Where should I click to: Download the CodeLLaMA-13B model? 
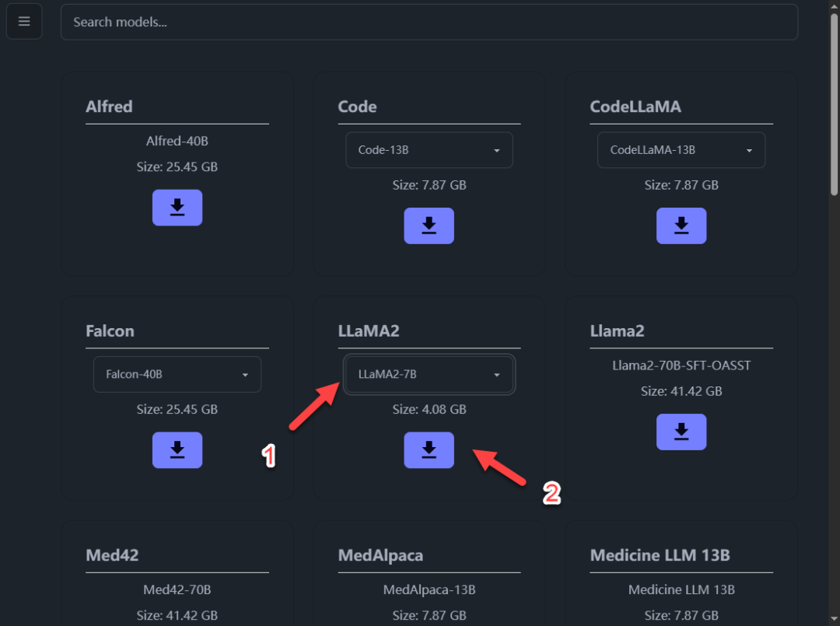click(x=681, y=226)
